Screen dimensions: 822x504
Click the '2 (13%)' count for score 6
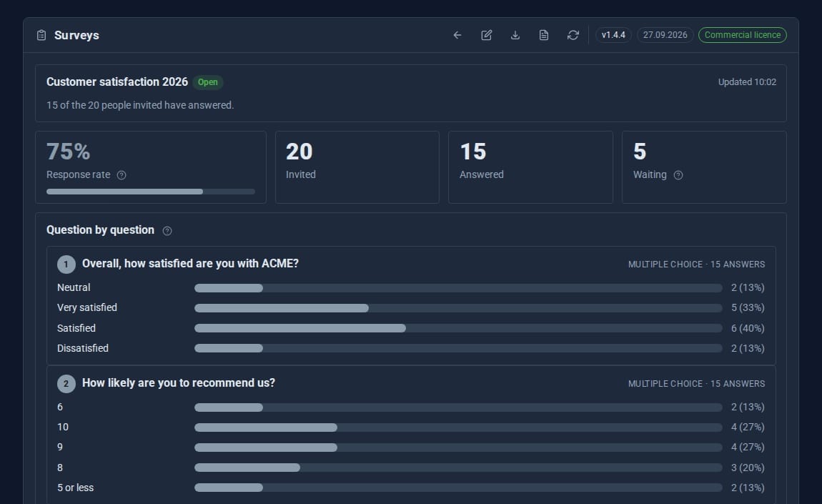point(748,407)
